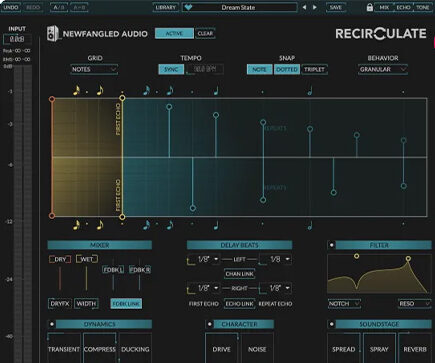
Task: Open the preset LIBRARY
Action: click(x=166, y=7)
